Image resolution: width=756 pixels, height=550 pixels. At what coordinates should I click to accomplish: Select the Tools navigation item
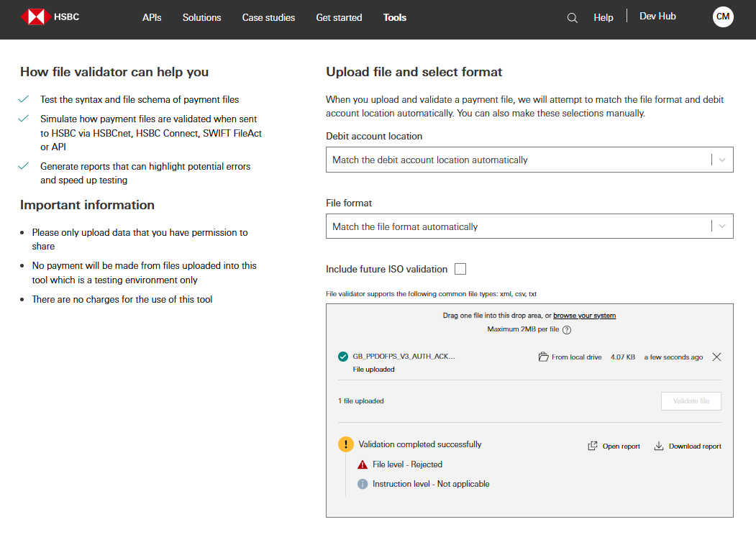point(395,17)
